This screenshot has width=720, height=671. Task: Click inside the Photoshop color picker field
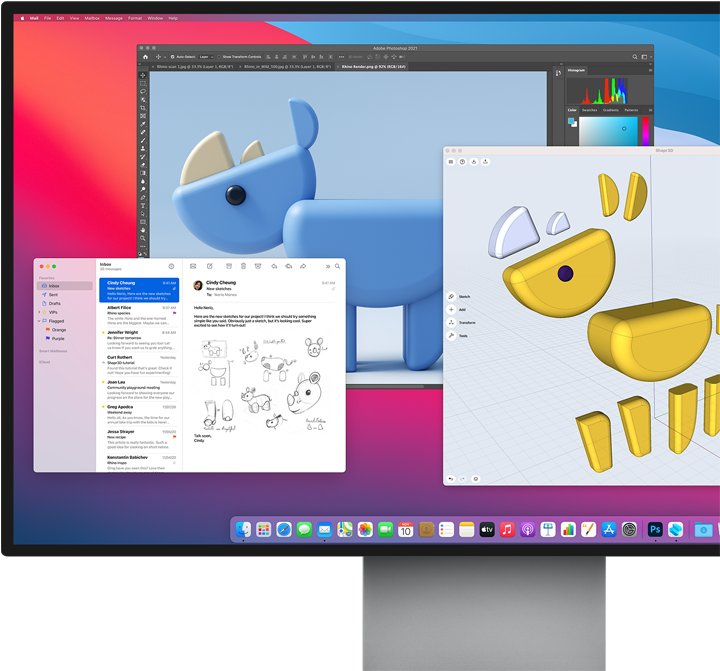(x=608, y=131)
